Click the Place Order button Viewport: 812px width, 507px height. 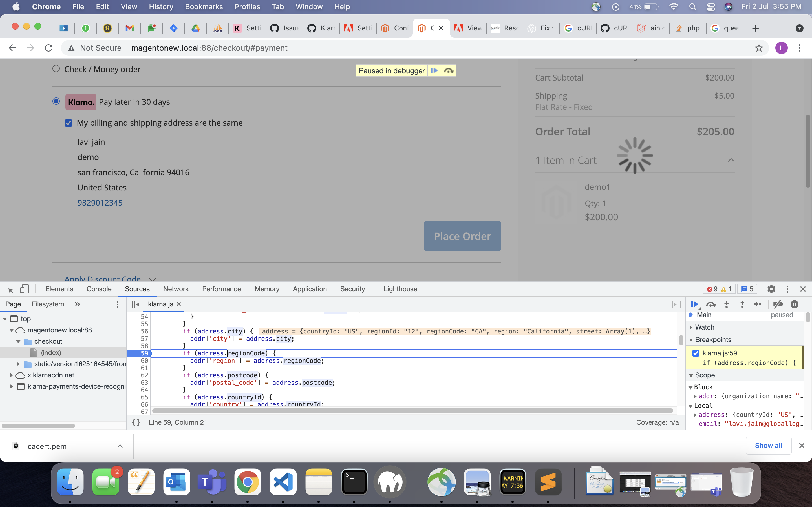[x=462, y=236]
